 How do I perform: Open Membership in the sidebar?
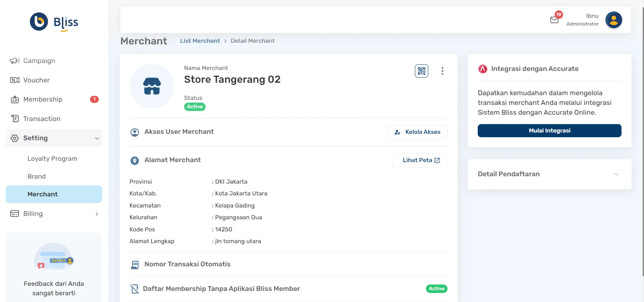[x=43, y=100]
